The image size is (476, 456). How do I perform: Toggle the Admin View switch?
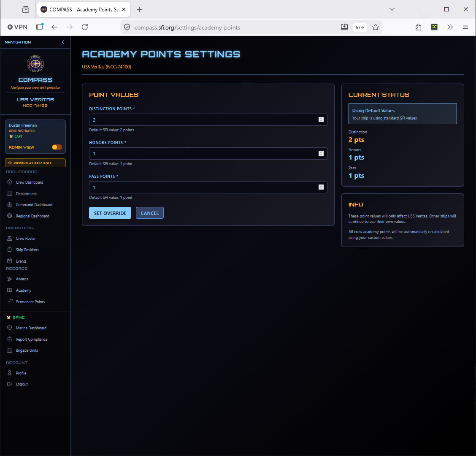tap(57, 147)
